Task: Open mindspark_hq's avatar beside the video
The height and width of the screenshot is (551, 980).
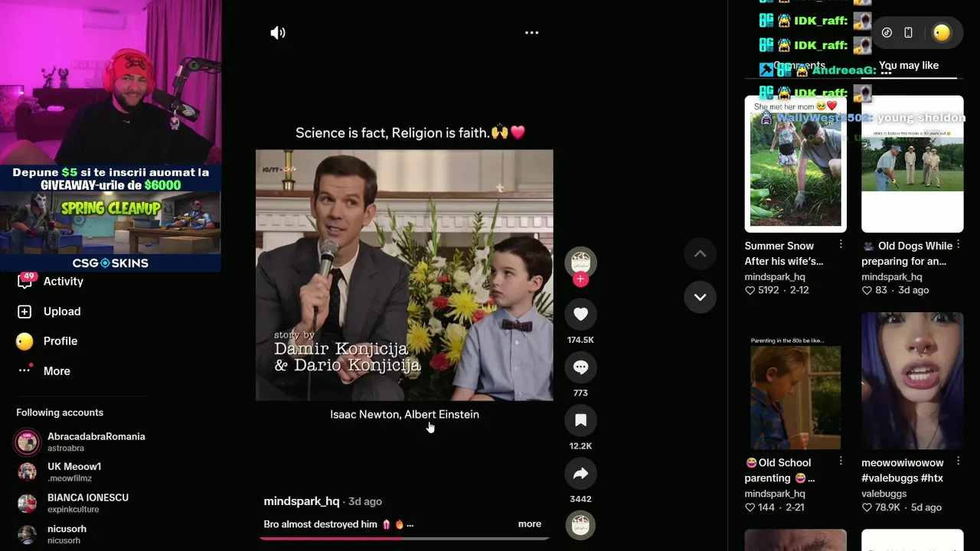Action: coord(580,261)
